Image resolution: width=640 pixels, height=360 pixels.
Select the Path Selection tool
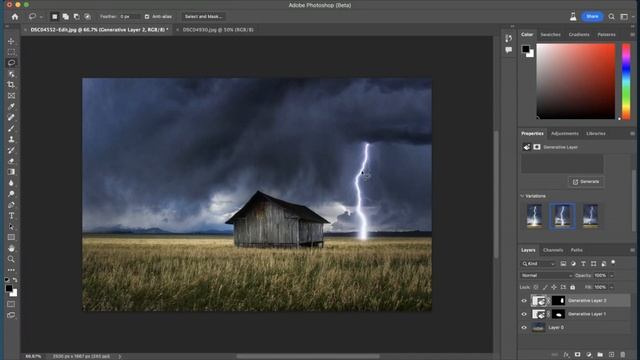[11, 227]
